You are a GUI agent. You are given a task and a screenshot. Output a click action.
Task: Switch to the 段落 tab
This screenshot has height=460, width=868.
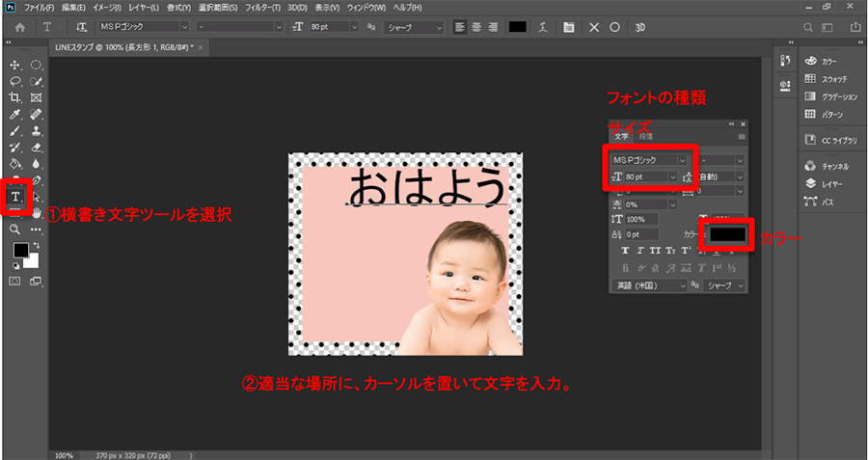(645, 137)
